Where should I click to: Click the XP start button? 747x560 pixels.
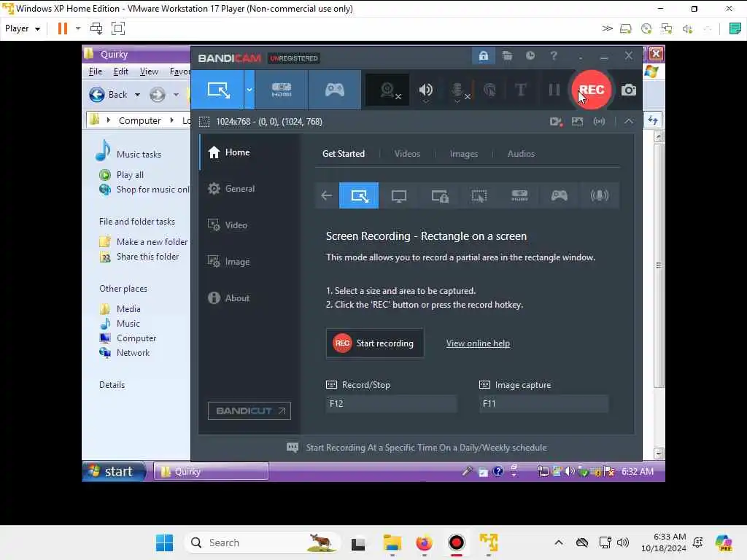(x=114, y=472)
